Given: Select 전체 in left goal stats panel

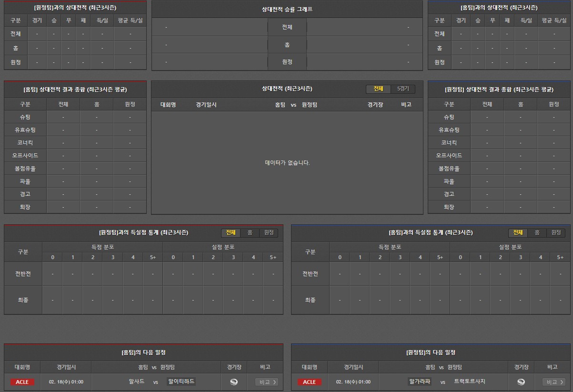Looking at the screenshot, I should click(x=231, y=233).
